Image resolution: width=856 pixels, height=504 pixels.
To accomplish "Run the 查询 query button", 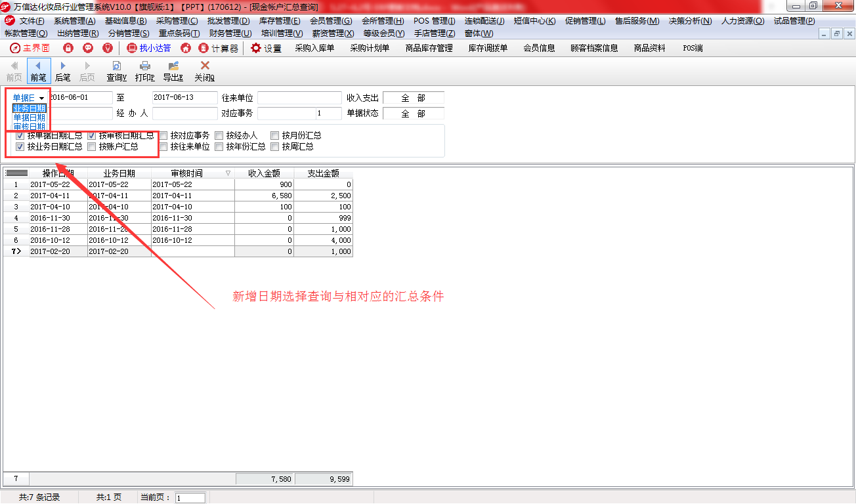I will [x=116, y=71].
